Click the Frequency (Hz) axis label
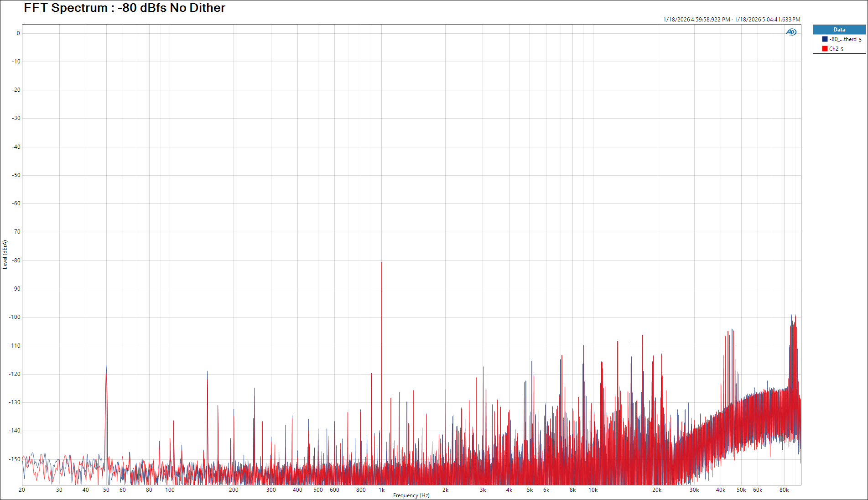Image resolution: width=868 pixels, height=500 pixels. click(411, 495)
